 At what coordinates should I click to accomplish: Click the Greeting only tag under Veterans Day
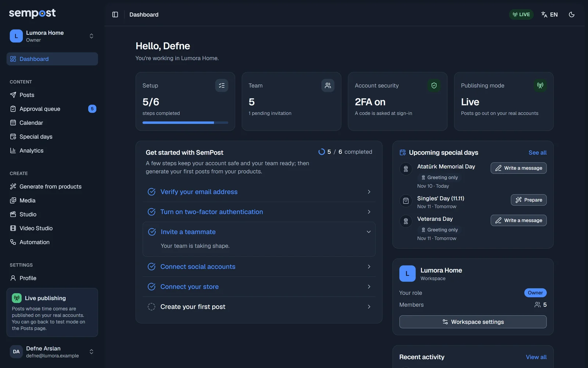pos(440,230)
